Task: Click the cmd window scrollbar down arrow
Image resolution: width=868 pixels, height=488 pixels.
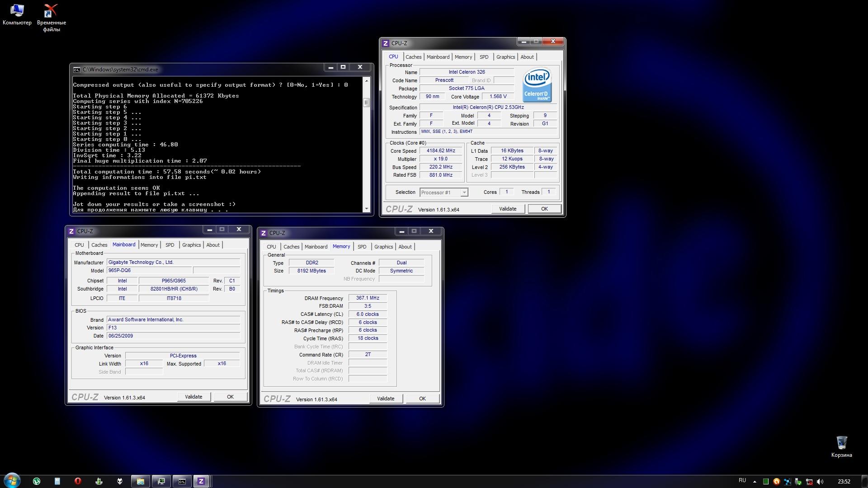Action: pyautogui.click(x=367, y=209)
